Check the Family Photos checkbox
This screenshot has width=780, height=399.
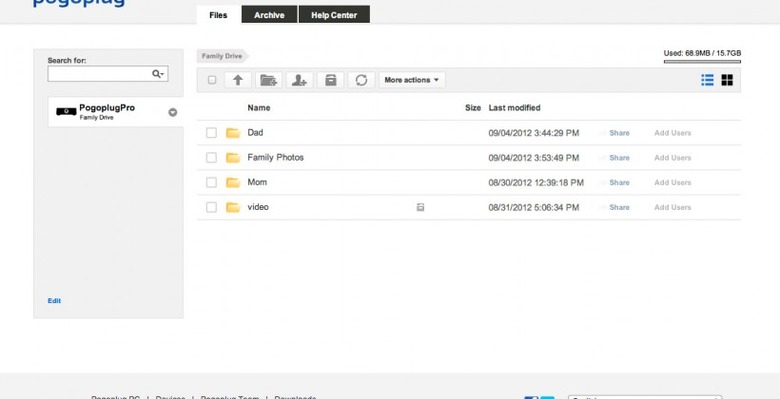pos(211,158)
